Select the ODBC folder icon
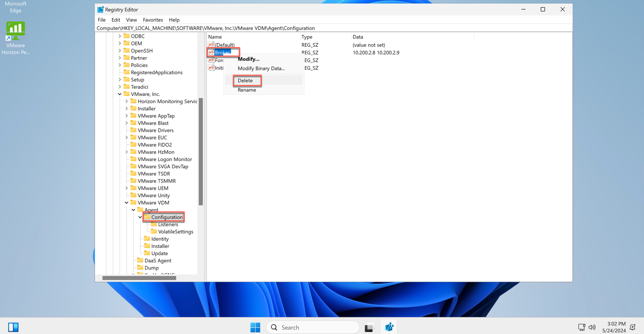Image resolution: width=644 pixels, height=334 pixels. click(127, 36)
